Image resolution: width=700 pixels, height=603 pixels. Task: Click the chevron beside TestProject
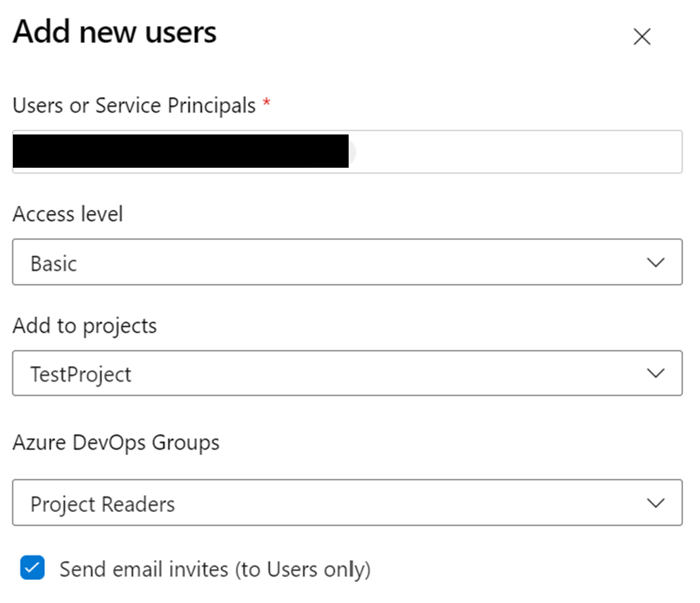point(656,373)
